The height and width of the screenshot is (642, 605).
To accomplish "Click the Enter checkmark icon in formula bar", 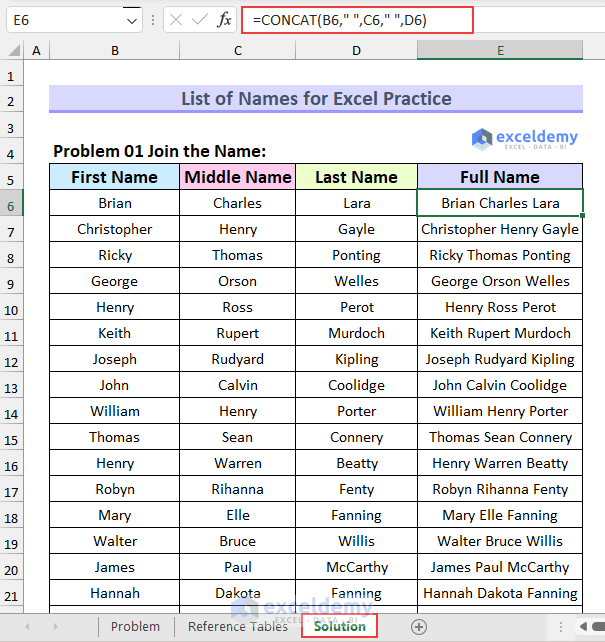I will pos(200,20).
